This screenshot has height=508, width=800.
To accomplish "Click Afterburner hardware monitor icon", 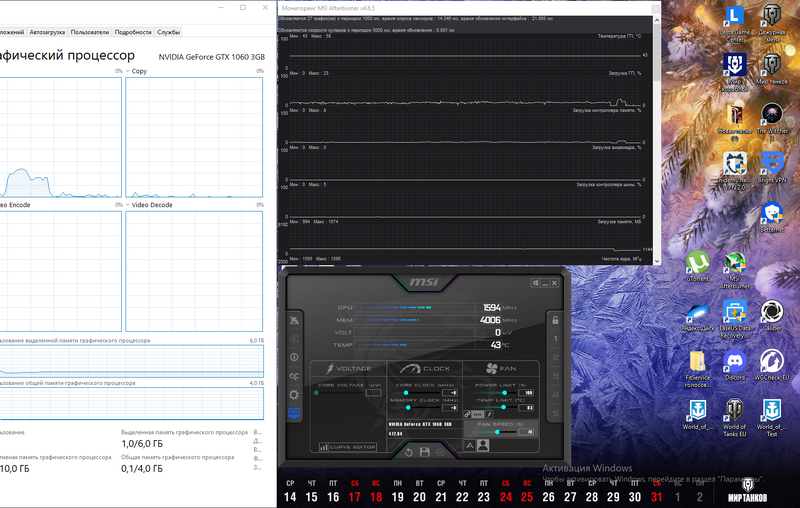I will (x=294, y=413).
